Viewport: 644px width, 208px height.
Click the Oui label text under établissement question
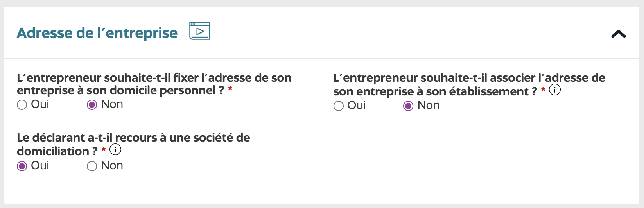pyautogui.click(x=357, y=106)
